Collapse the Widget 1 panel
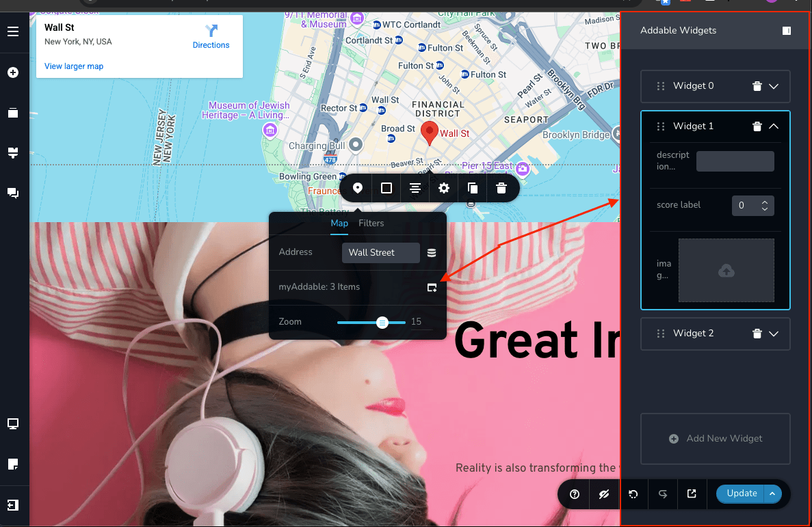Screen dimensions: 812x527 pos(774,126)
